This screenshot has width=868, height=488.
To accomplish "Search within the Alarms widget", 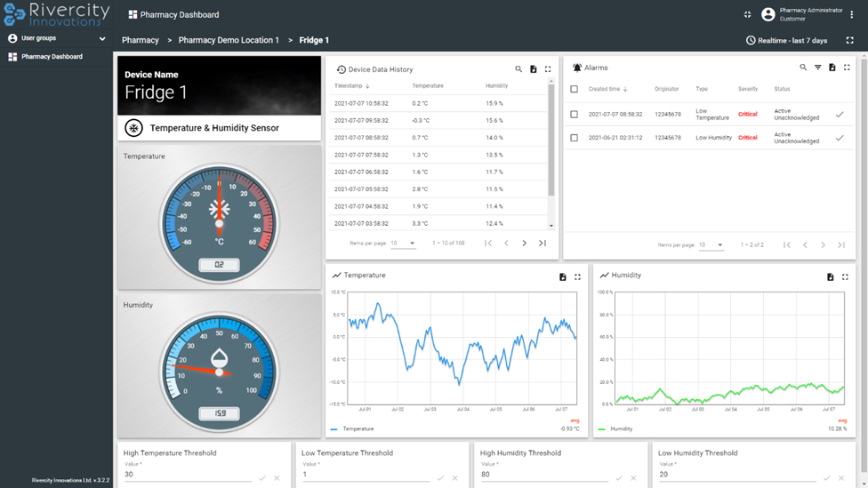I will click(803, 68).
